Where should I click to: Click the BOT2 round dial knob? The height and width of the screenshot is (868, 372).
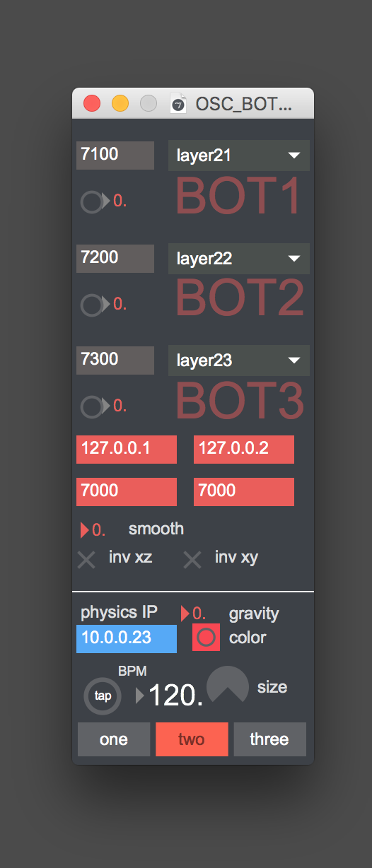[91, 305]
